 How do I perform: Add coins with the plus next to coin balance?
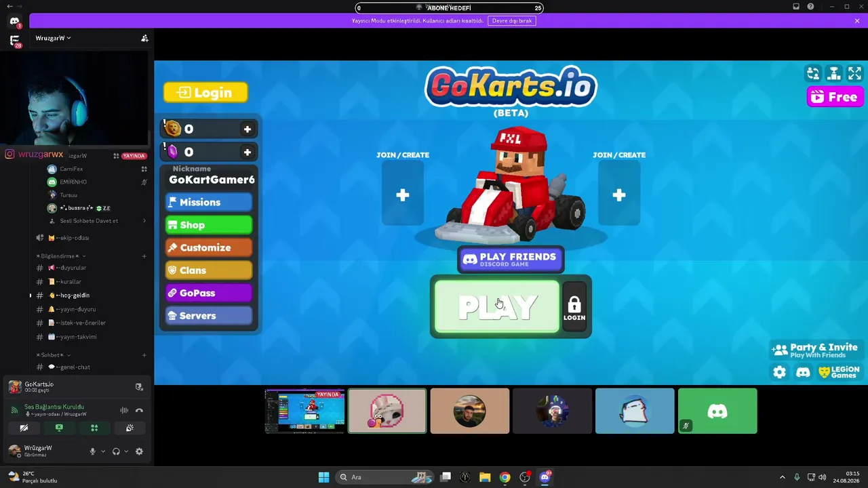248,129
